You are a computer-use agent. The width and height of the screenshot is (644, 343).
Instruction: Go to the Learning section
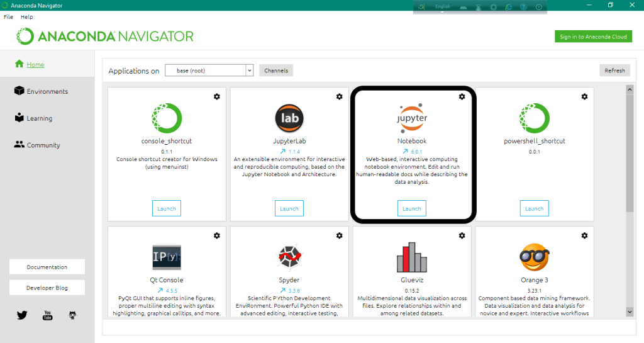pyautogui.click(x=39, y=118)
